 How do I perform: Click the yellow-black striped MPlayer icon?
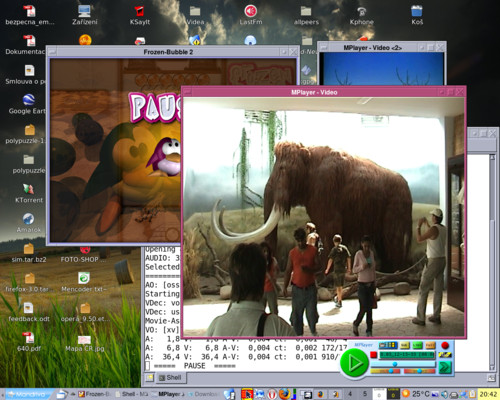click(445, 355)
